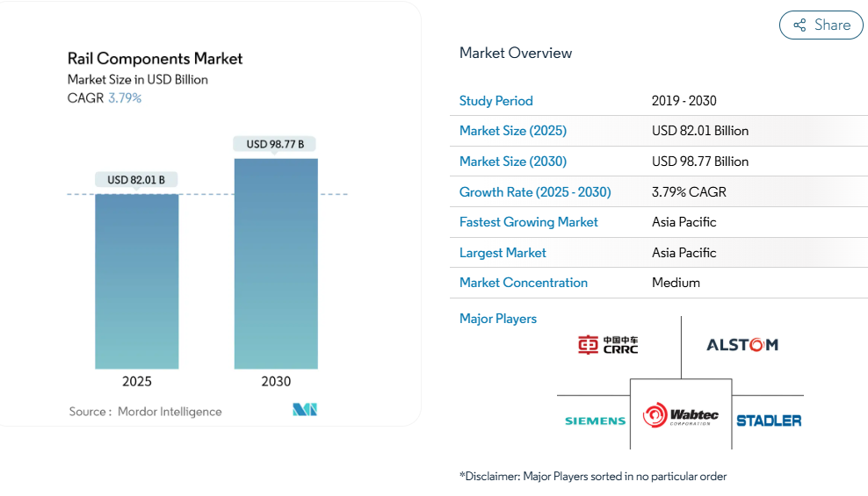
Task: Select Market Size (2030) label
Action: 512,162
